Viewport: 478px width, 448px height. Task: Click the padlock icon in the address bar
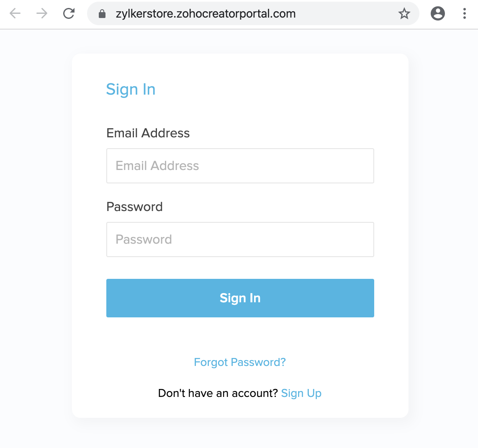point(101,13)
